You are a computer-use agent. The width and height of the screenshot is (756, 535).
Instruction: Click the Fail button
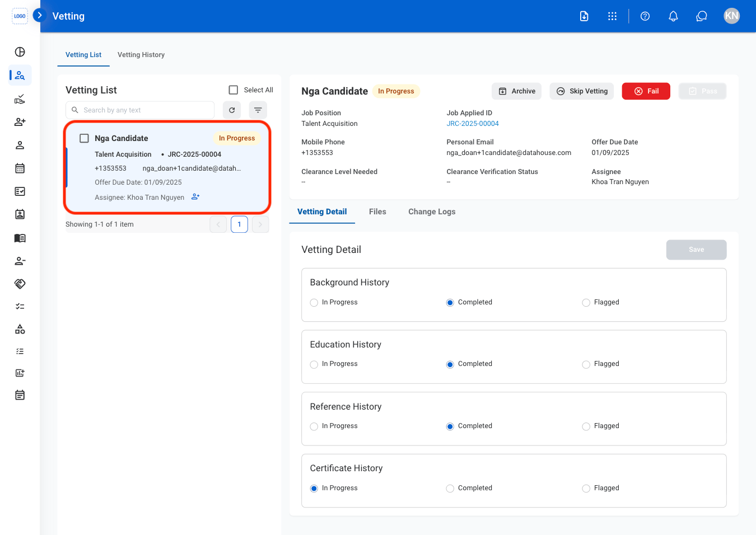[x=646, y=91]
